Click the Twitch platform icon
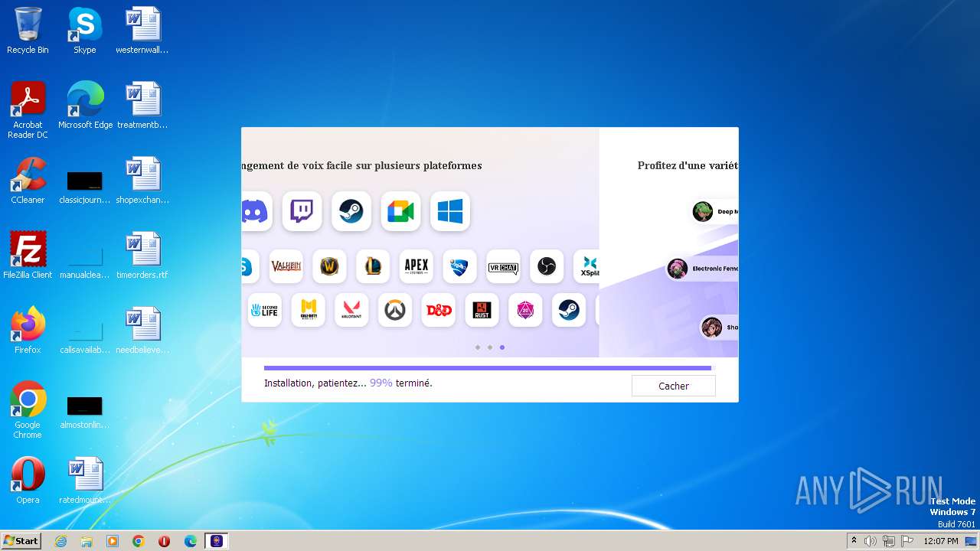Screen dimensions: 980x551 (x=302, y=211)
